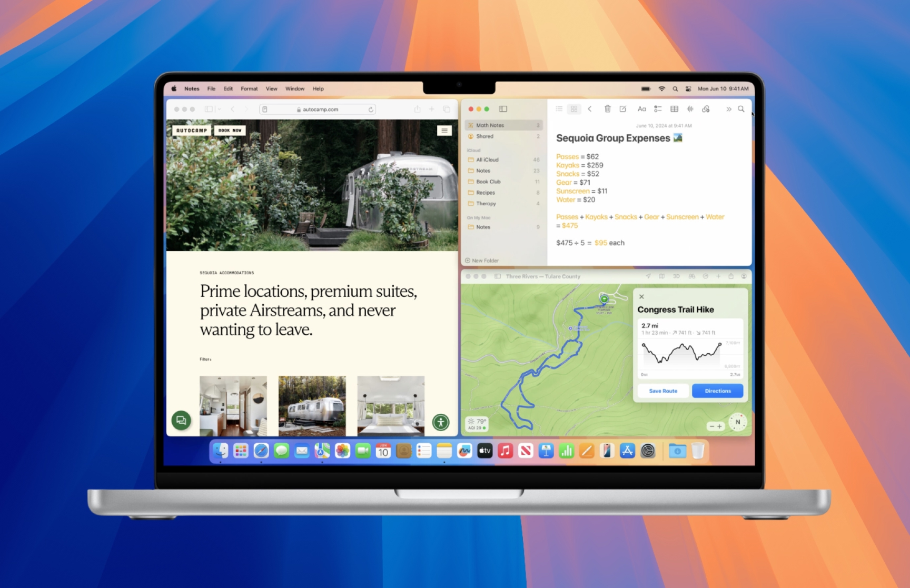Screen dimensions: 910x588
Task: Go back using Notes chevron arrow
Action: tap(590, 109)
